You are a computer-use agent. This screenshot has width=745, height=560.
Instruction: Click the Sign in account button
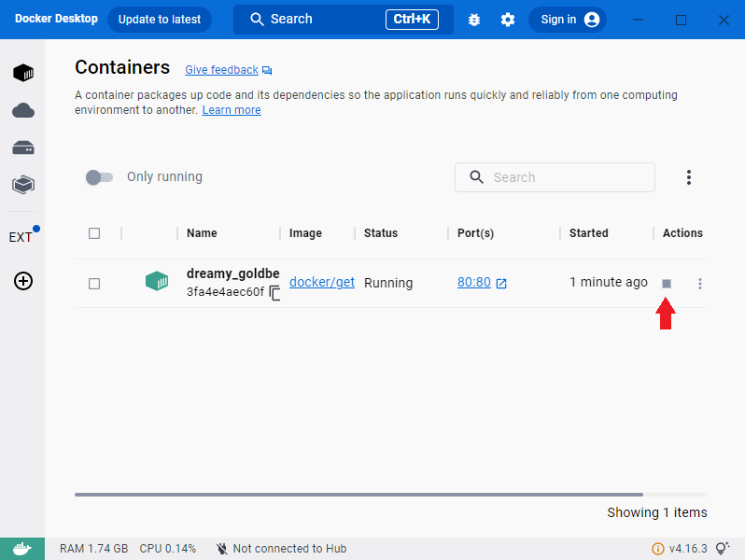[x=568, y=20]
